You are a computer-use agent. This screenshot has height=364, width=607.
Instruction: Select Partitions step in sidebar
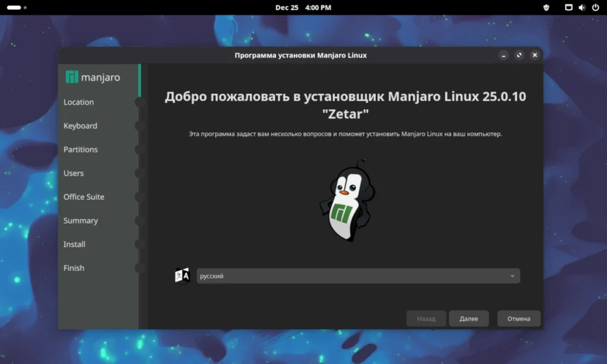pyautogui.click(x=81, y=149)
